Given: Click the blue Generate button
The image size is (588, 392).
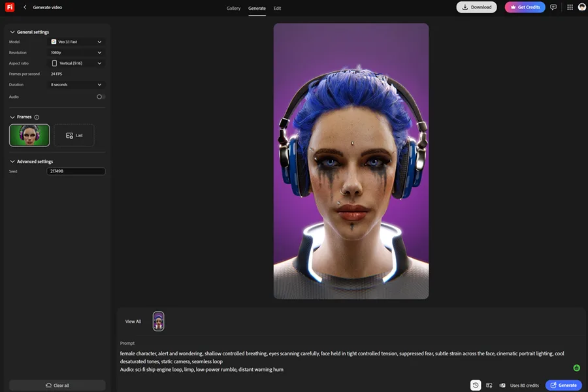Looking at the screenshot, I should point(563,385).
